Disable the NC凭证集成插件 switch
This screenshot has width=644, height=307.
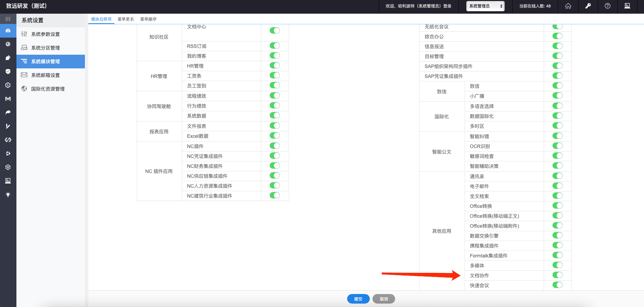tap(275, 156)
